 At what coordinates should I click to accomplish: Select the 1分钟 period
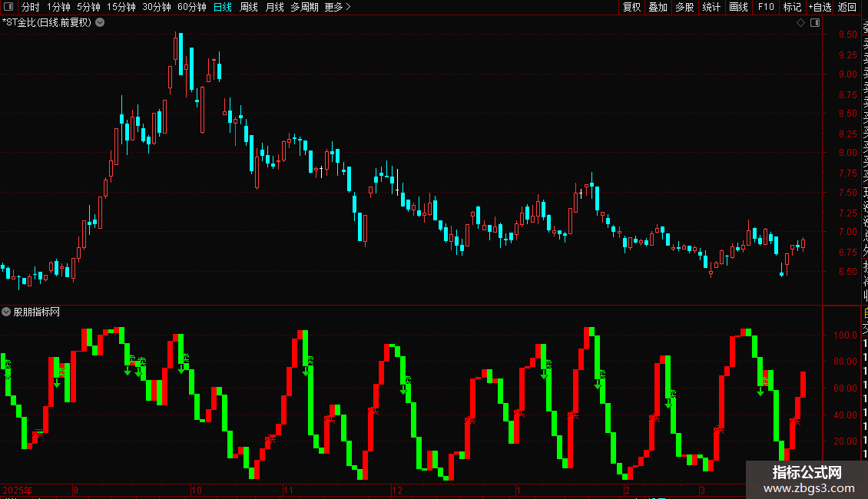(x=58, y=7)
